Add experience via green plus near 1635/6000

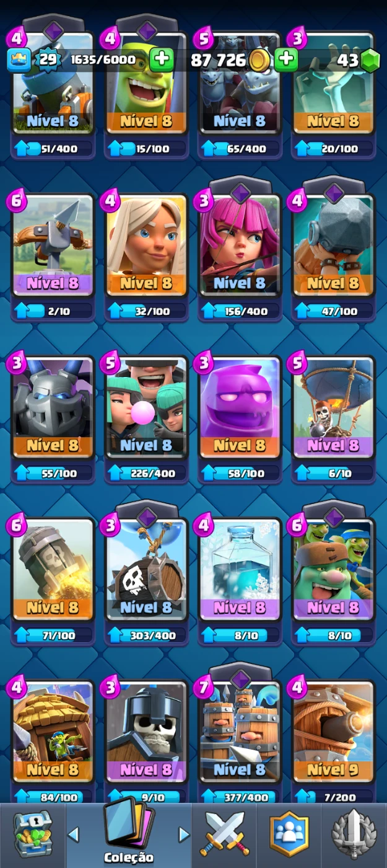click(x=162, y=60)
